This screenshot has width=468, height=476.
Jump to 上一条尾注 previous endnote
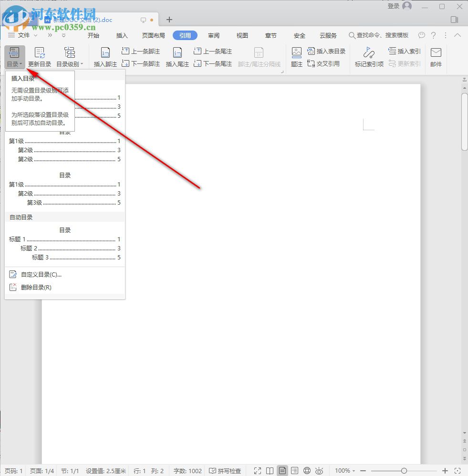(x=213, y=51)
